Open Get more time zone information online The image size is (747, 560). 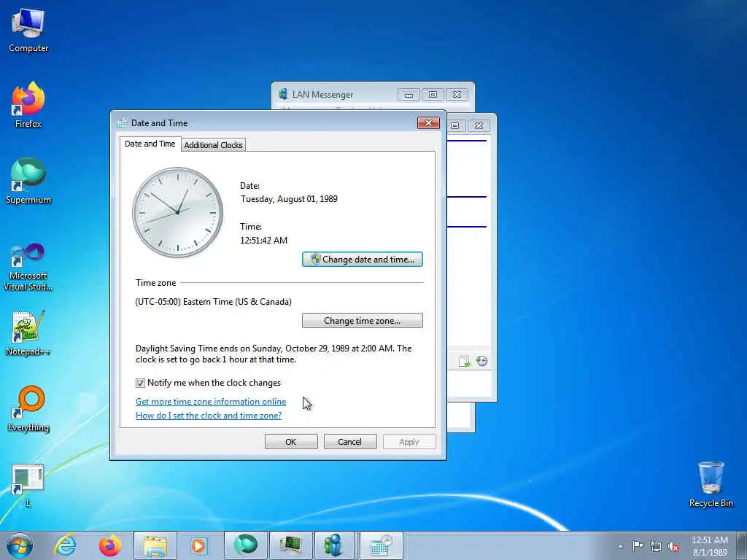point(211,402)
